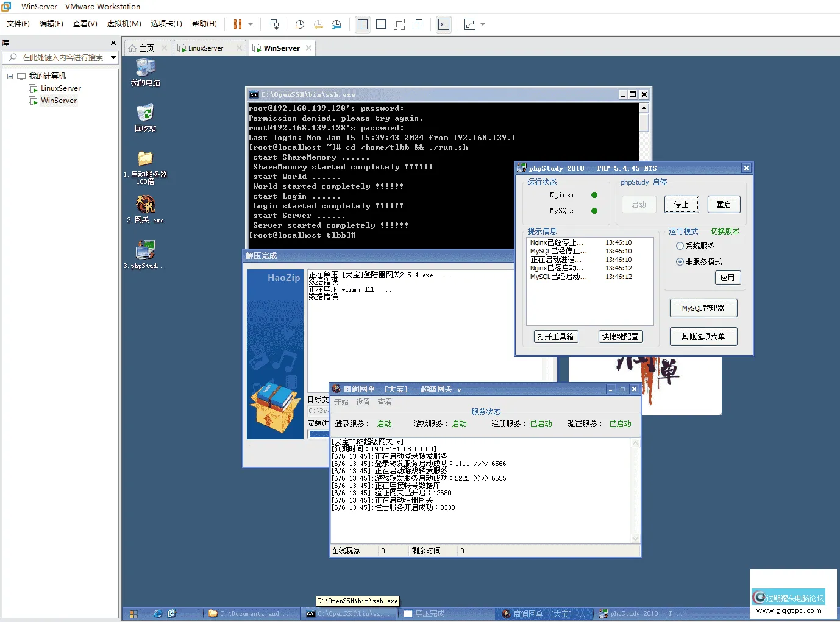Click the SSH console vertical scrollbar
This screenshot has width=840, height=622.
pos(644,122)
